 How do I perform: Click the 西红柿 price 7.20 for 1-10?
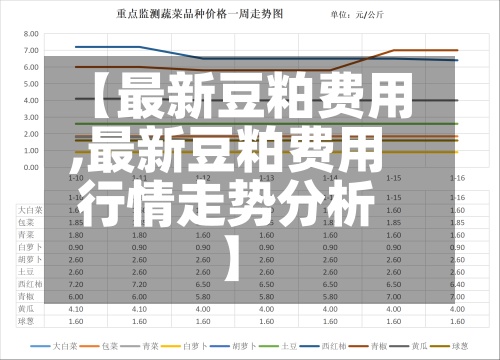76,284
